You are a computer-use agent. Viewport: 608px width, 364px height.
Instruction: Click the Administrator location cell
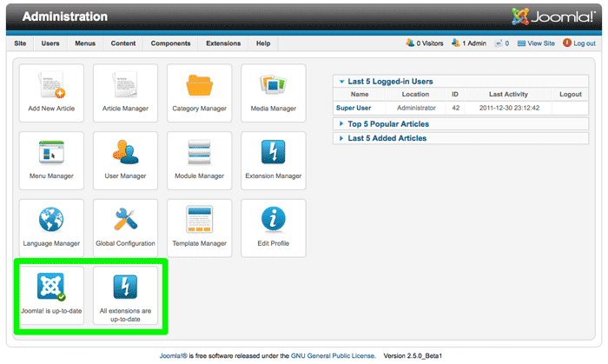point(416,108)
